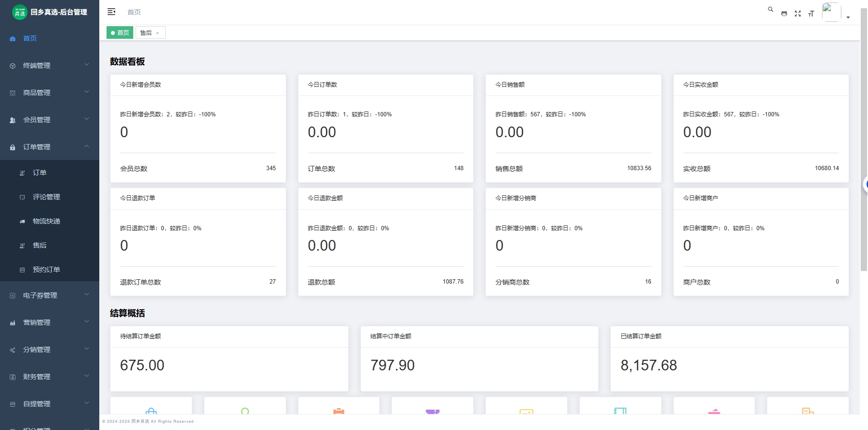Go to 评论管理 in the sidebar
Viewport: 868px width, 430px height.
46,197
